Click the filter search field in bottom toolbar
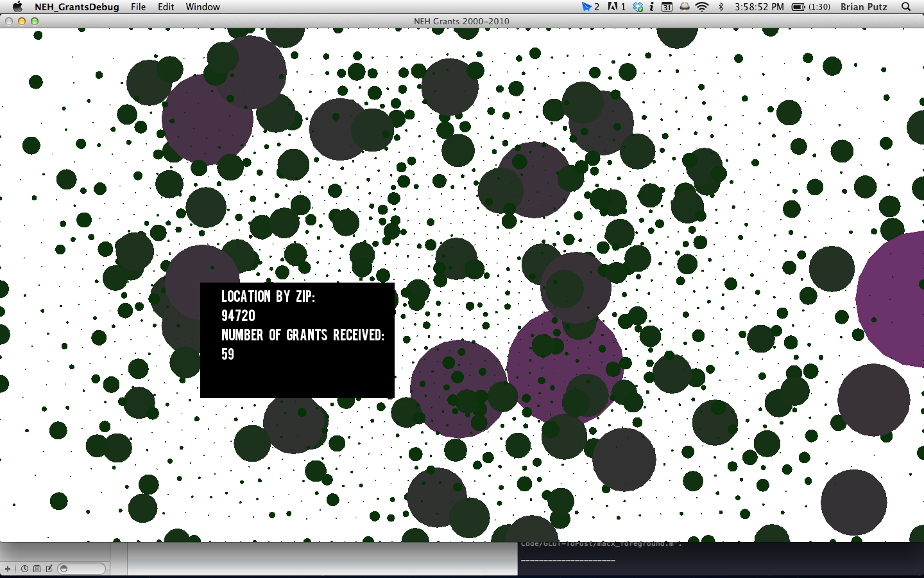924x578 pixels. click(81, 568)
